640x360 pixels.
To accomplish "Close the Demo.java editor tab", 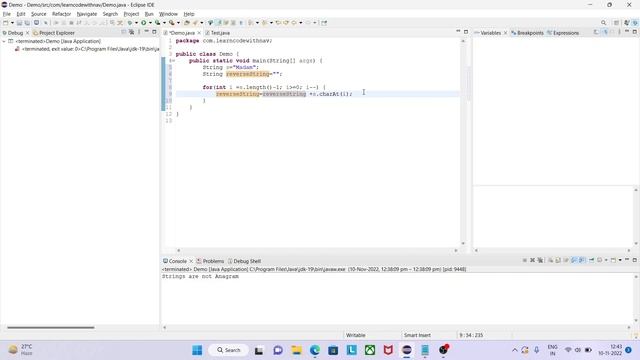I will pyautogui.click(x=199, y=33).
